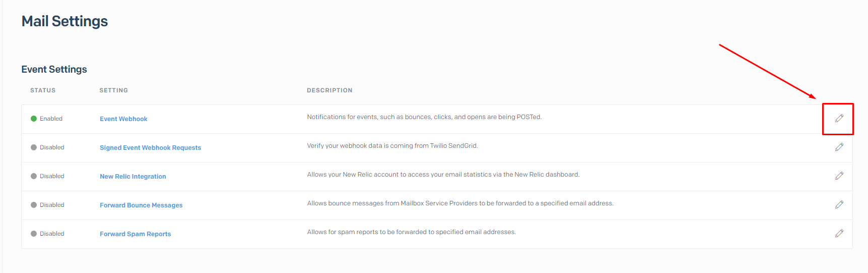This screenshot has height=273, width=868.
Task: Click the DESCRIPTION column header
Action: [329, 90]
